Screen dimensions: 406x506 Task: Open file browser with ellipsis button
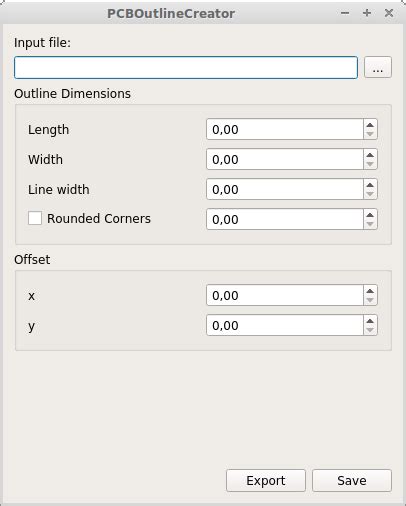click(x=378, y=67)
